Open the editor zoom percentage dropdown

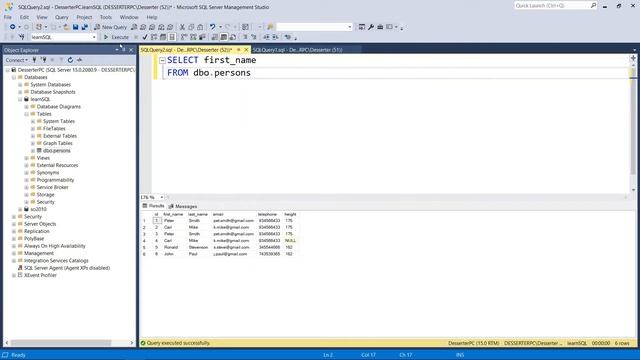(x=162, y=197)
